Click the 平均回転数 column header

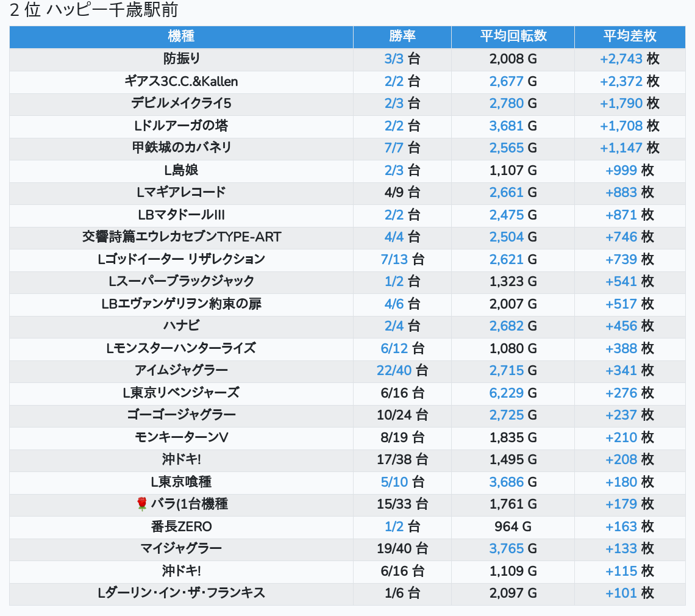pos(513,37)
